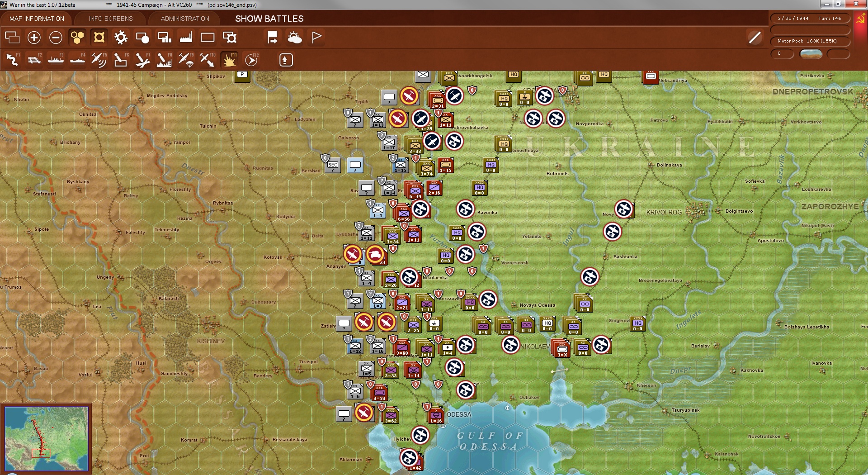Show factory locations with factory icon

(186, 37)
